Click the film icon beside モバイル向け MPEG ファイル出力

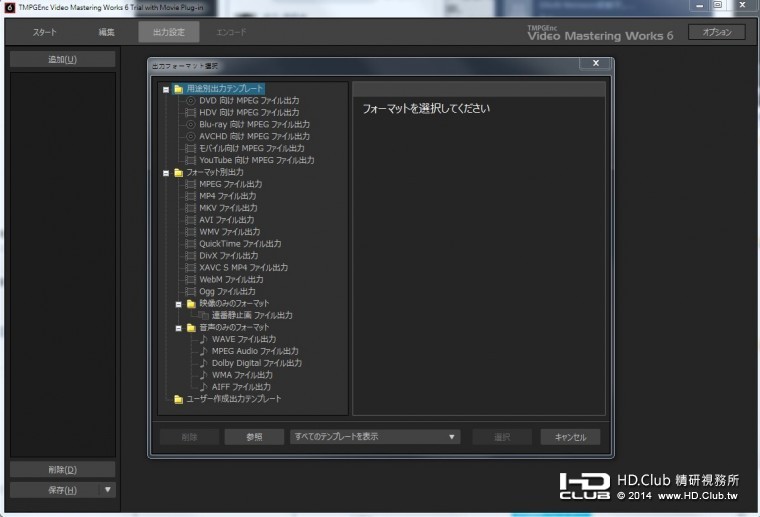[x=190, y=148]
